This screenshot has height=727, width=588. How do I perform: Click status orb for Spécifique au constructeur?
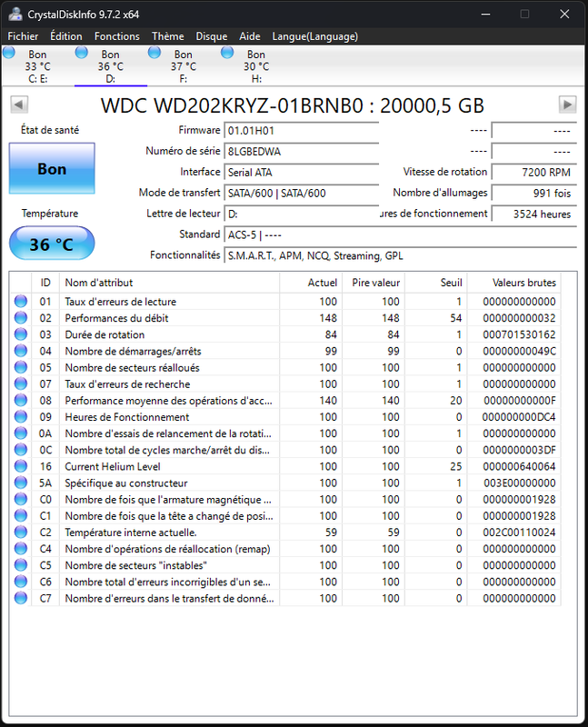tap(21, 483)
